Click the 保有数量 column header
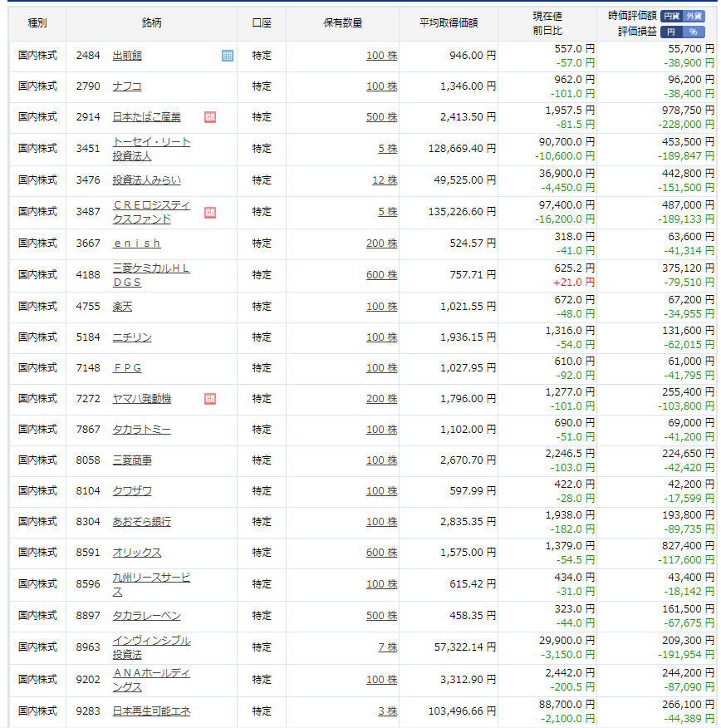721x728 pixels. click(x=343, y=23)
